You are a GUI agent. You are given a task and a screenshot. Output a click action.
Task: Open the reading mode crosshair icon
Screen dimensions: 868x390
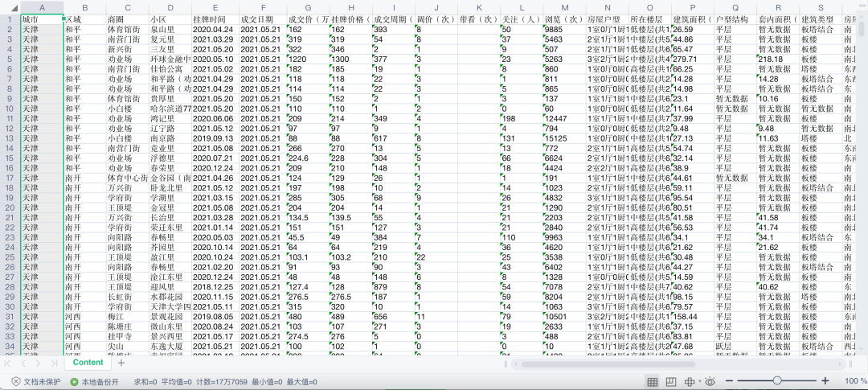click(690, 381)
